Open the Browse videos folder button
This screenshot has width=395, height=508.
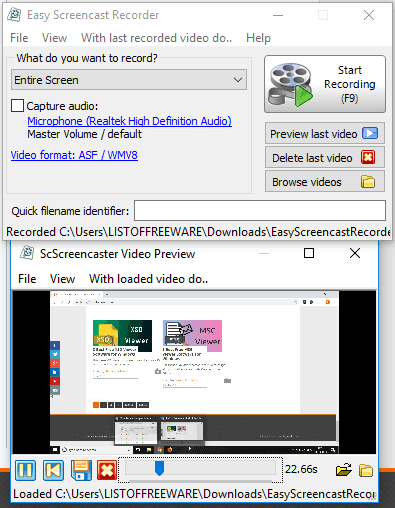325,182
